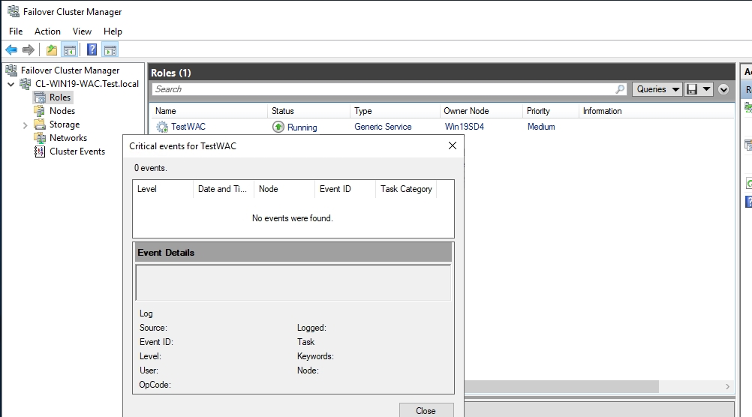752x417 pixels.
Task: Click the Date and Time column header
Action: click(x=223, y=189)
